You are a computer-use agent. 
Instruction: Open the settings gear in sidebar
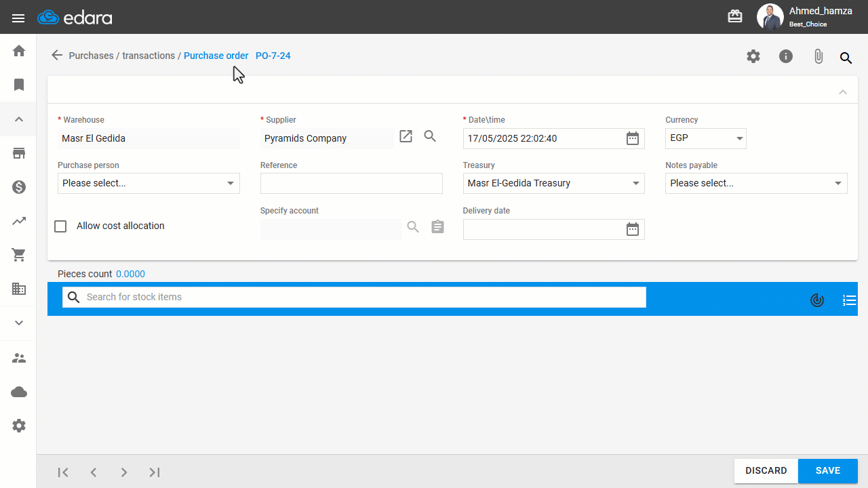pos(19,426)
